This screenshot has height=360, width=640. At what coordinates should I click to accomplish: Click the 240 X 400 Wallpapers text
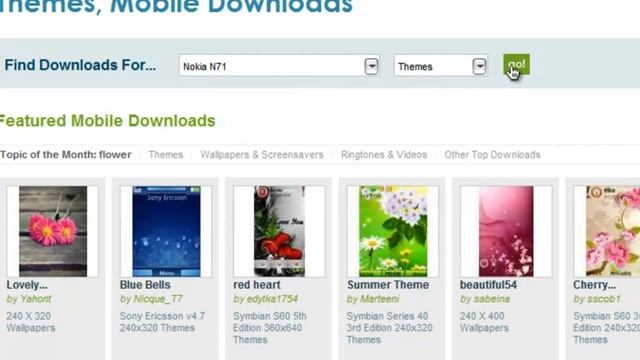click(484, 322)
